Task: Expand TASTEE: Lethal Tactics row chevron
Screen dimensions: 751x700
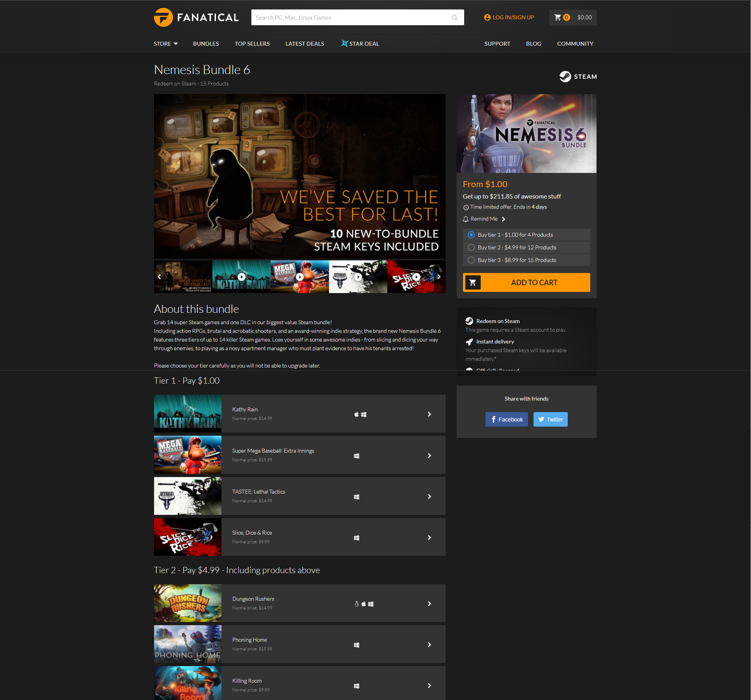Action: (429, 496)
